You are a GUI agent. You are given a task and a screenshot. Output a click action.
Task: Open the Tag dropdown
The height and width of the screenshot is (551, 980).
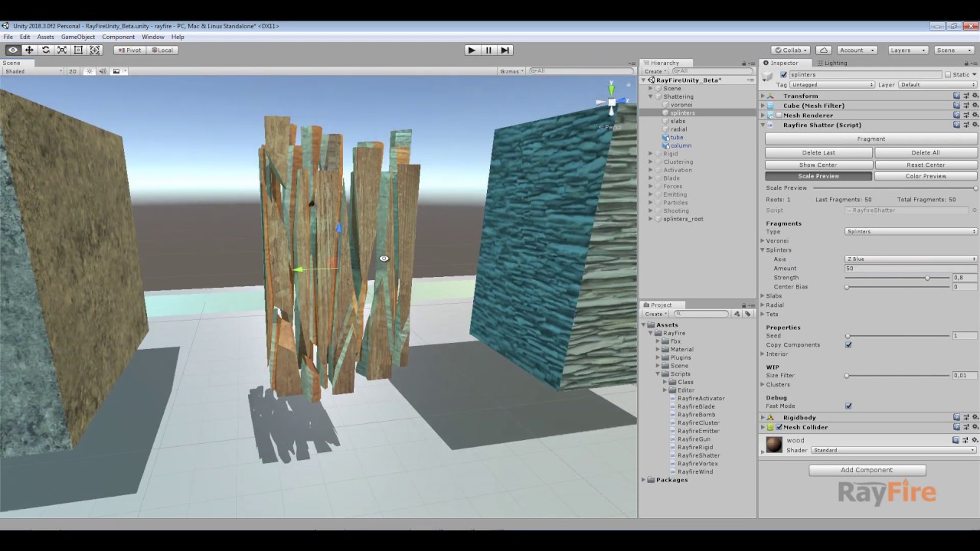pyautogui.click(x=832, y=84)
